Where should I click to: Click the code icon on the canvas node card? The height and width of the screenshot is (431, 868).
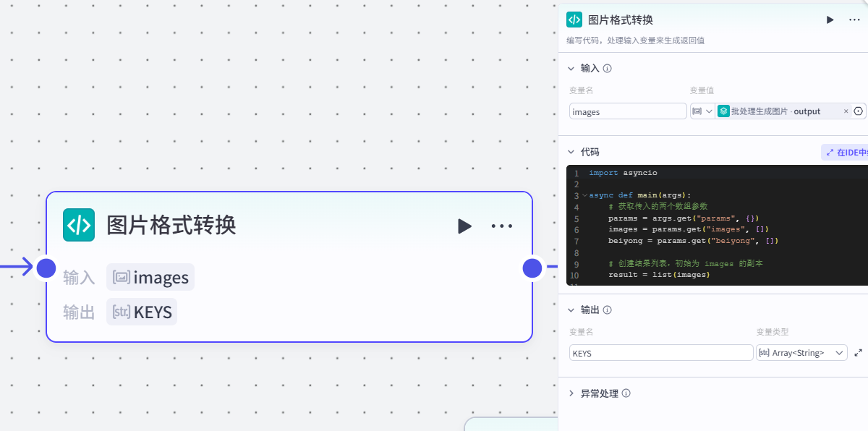tap(79, 225)
